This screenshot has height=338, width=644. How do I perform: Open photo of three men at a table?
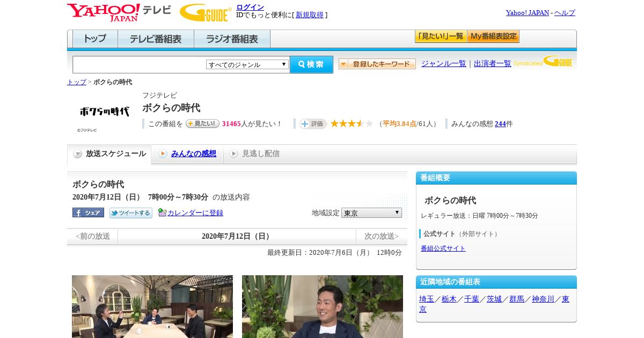(152, 306)
